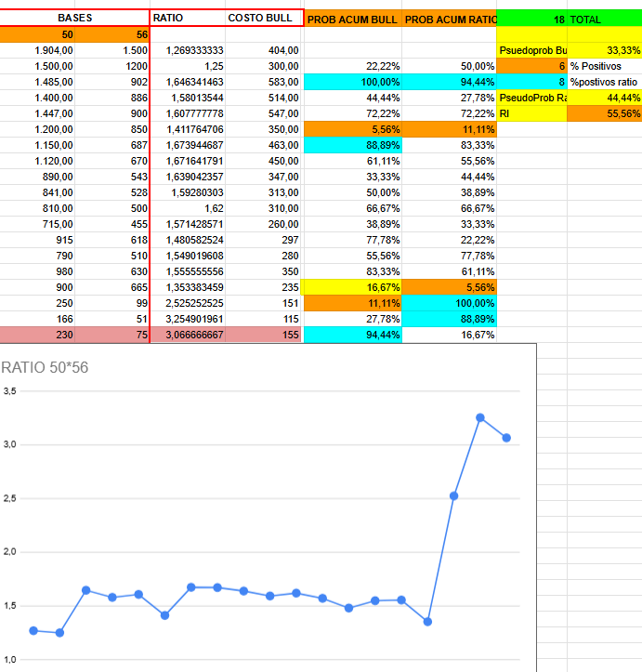The width and height of the screenshot is (642, 672).
Task: Select the Psuedoprob Bu label cell
Action: tap(532, 50)
